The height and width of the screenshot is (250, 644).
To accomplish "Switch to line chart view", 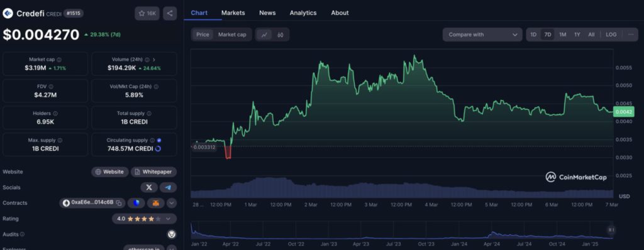I will [264, 35].
